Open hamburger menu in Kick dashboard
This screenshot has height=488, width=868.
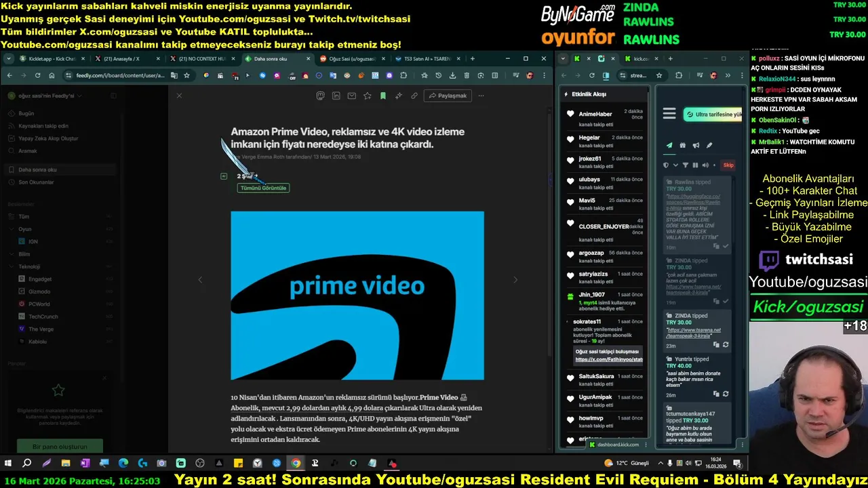(669, 114)
